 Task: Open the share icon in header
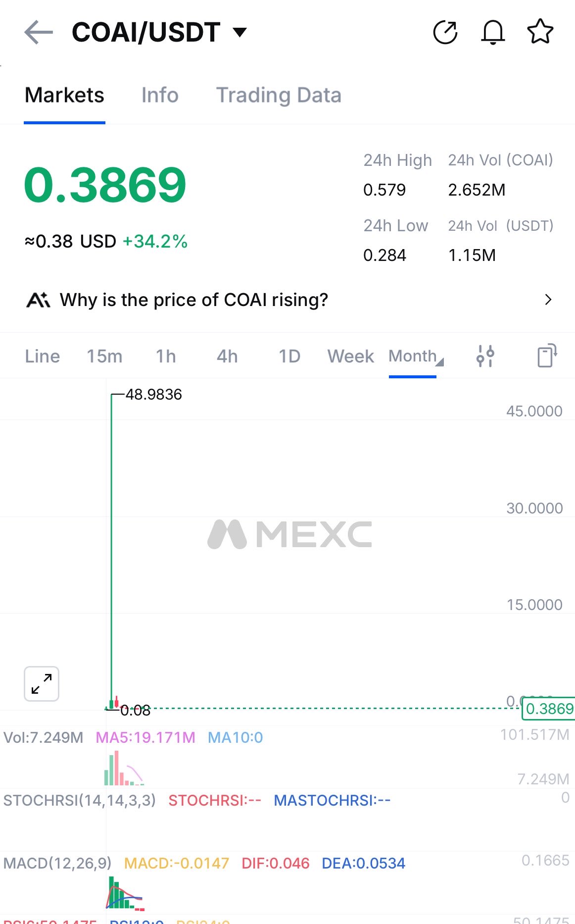coord(445,33)
